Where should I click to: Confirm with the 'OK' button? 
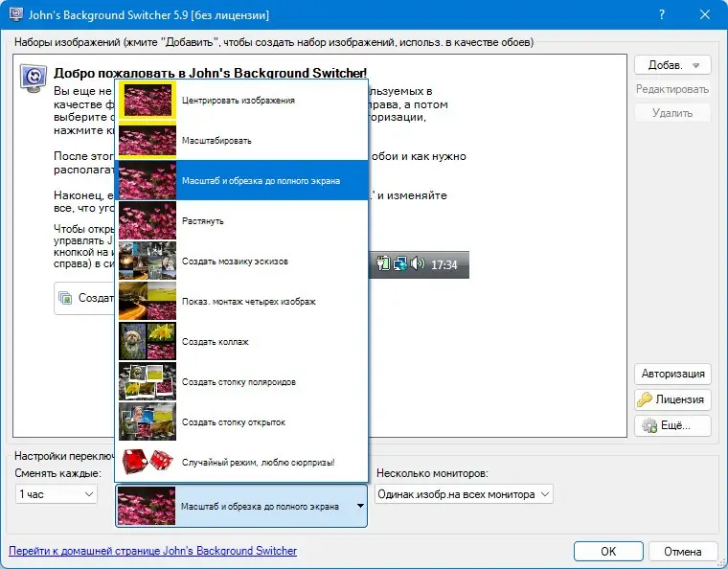[608, 552]
